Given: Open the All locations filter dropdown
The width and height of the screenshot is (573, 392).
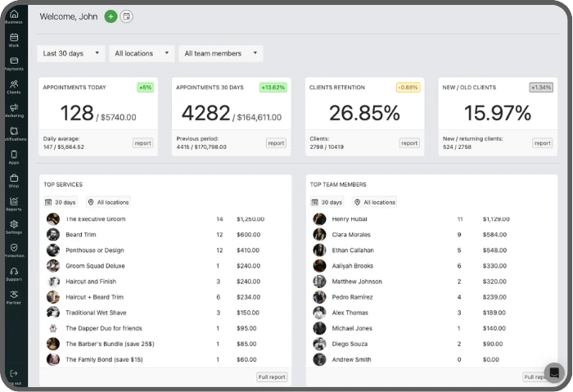Looking at the screenshot, I should click(142, 53).
